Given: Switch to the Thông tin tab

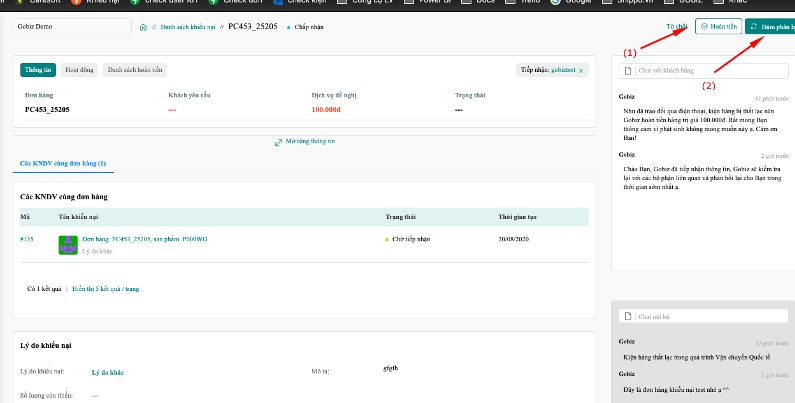Looking at the screenshot, I should pyautogui.click(x=38, y=70).
